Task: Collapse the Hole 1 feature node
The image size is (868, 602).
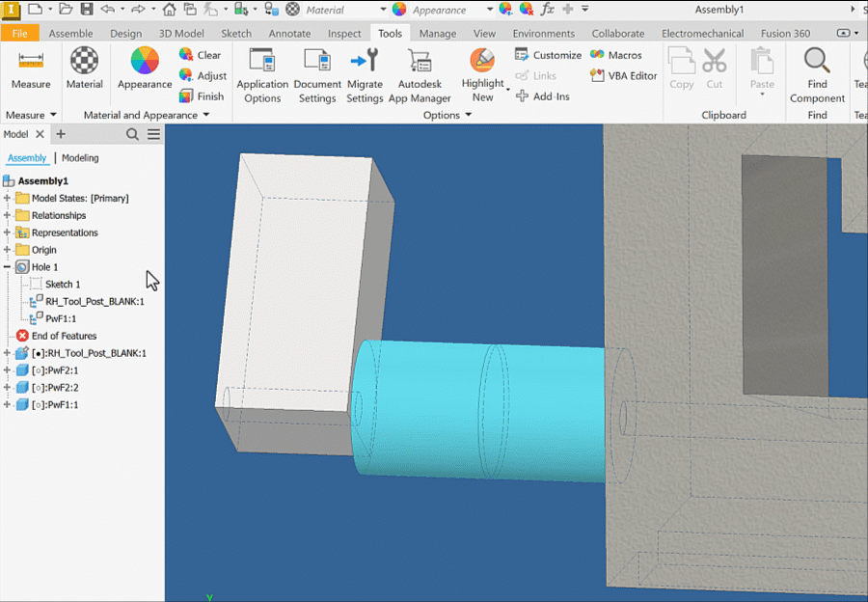Action: (7, 266)
